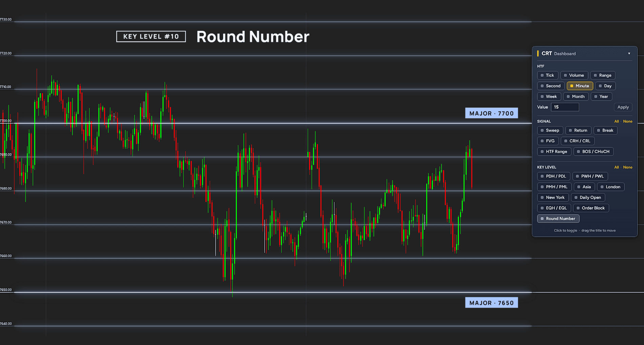644x345 pixels.
Task: Select the Week HTF option
Action: coord(549,96)
